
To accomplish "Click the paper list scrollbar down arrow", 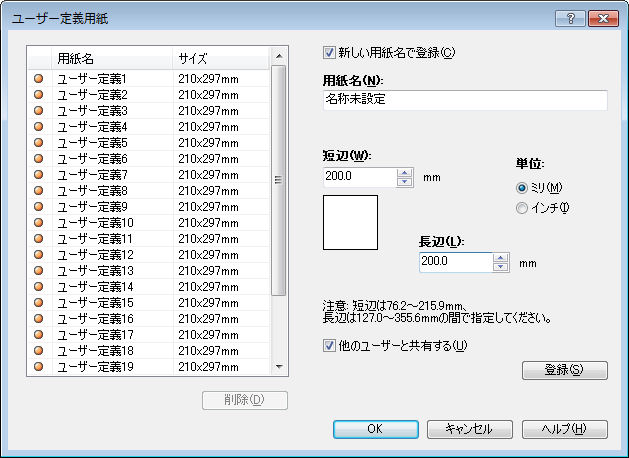I will point(279,367).
